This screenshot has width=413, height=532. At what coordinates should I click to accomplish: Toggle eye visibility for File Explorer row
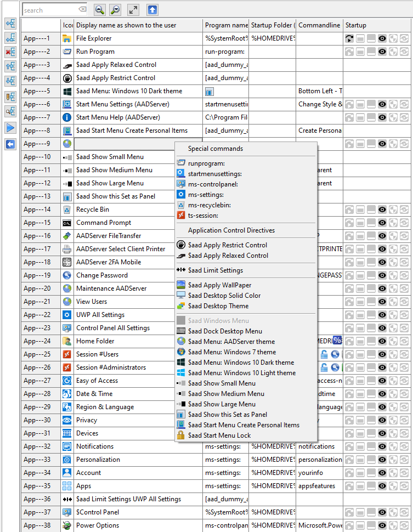pos(383,38)
